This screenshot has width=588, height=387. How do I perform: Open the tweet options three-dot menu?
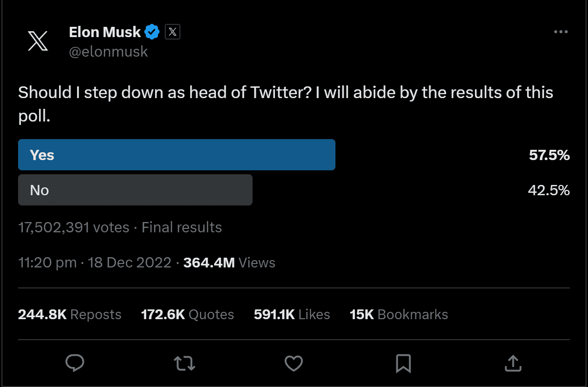point(561,31)
